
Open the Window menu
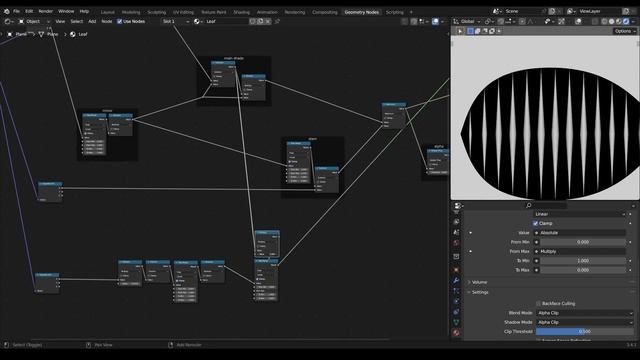coord(66,11)
